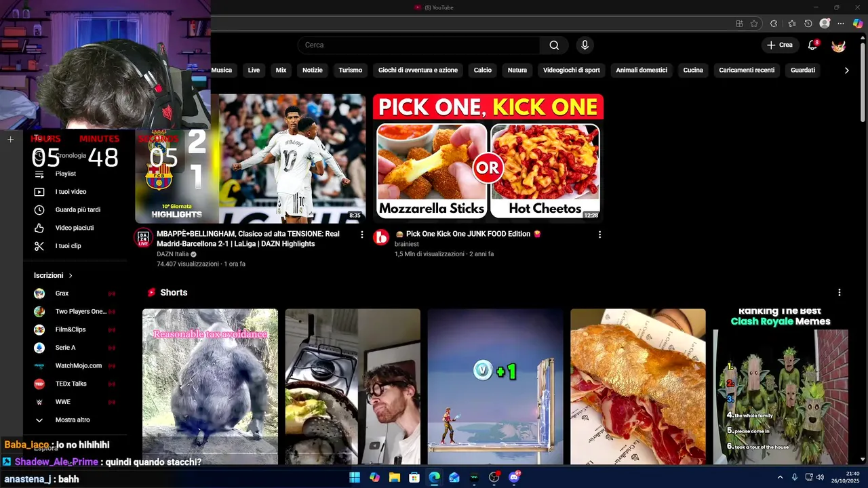The width and height of the screenshot is (868, 488).
Task: Play the Clash Royale Memes Short
Action: coord(781,386)
